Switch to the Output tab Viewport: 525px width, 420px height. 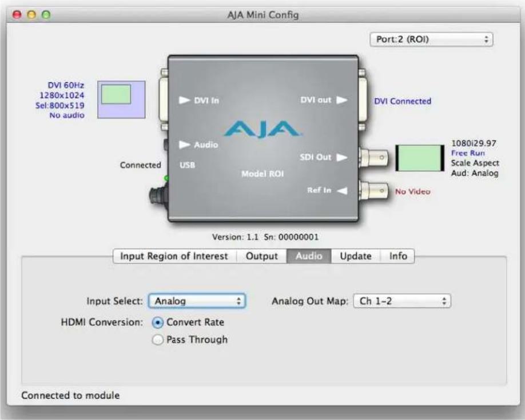pyautogui.click(x=261, y=256)
